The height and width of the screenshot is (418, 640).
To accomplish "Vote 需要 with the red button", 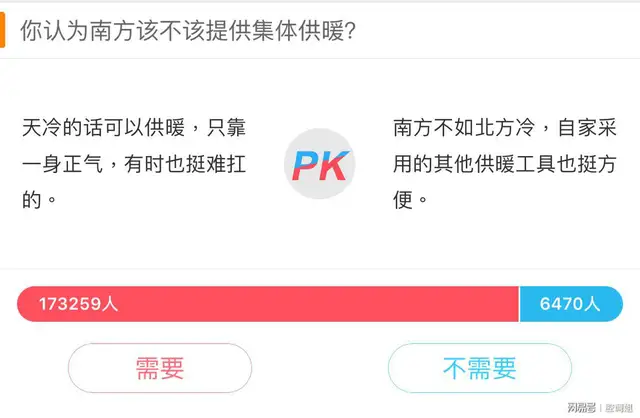I will (160, 368).
